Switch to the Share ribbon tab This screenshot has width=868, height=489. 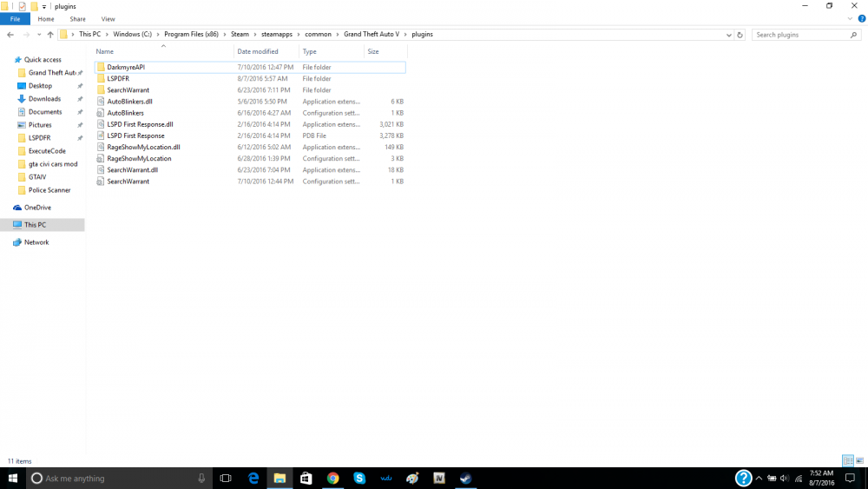point(77,19)
